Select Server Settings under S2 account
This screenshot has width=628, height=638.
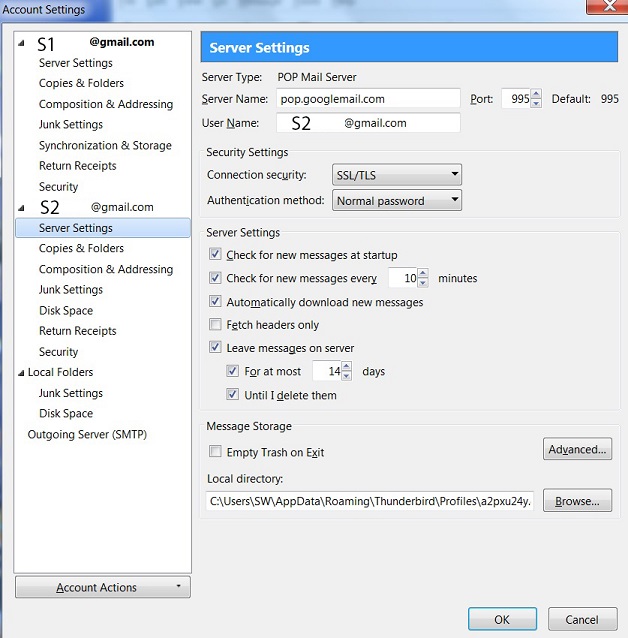point(103,228)
